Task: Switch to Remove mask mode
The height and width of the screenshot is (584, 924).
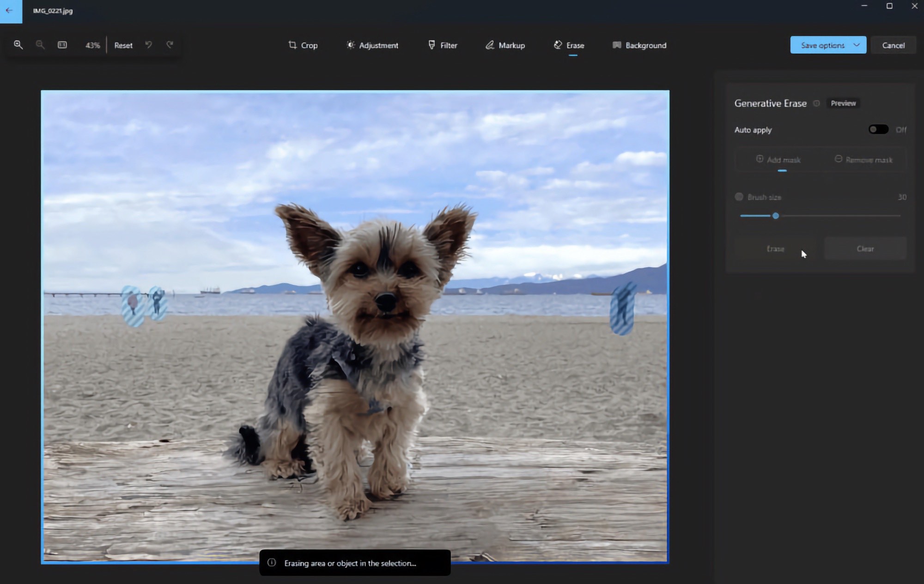Action: click(865, 160)
